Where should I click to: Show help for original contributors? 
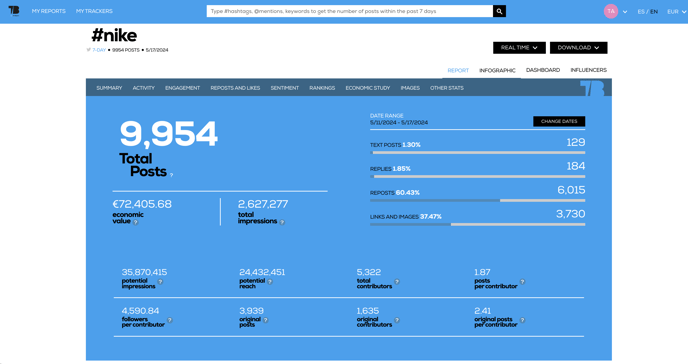point(397,320)
